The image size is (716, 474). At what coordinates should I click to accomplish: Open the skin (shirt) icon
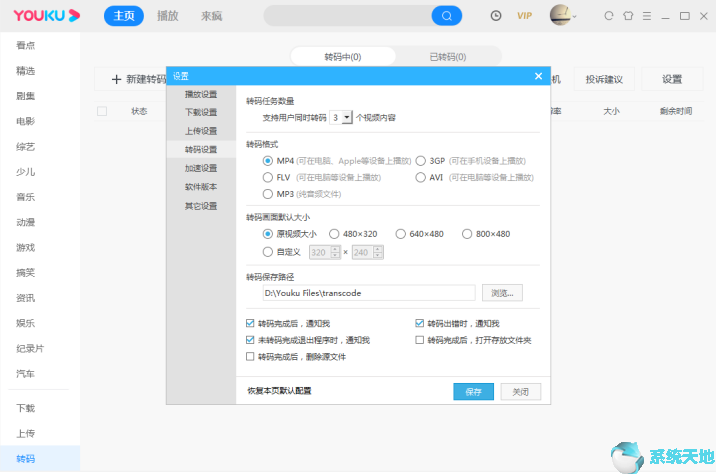pyautogui.click(x=628, y=16)
